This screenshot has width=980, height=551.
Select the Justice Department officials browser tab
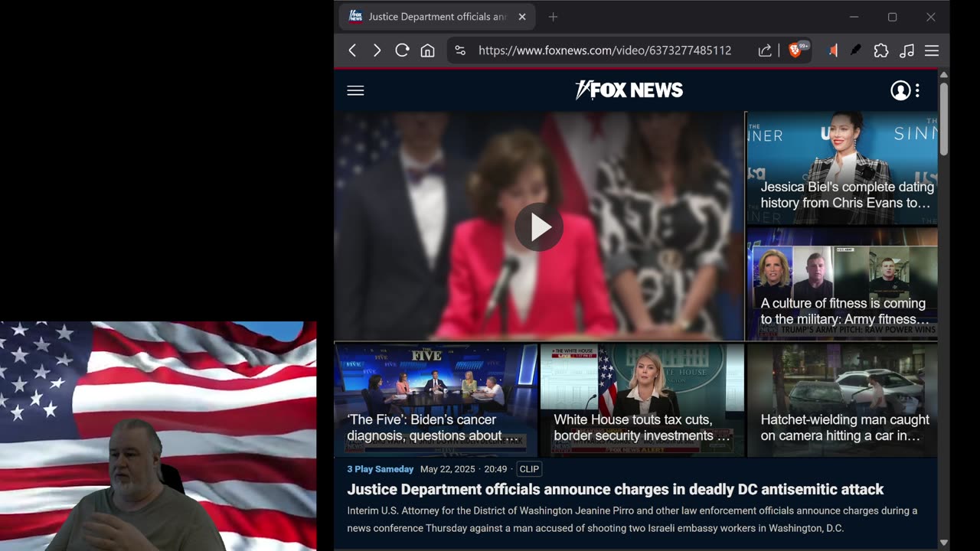pyautogui.click(x=437, y=17)
